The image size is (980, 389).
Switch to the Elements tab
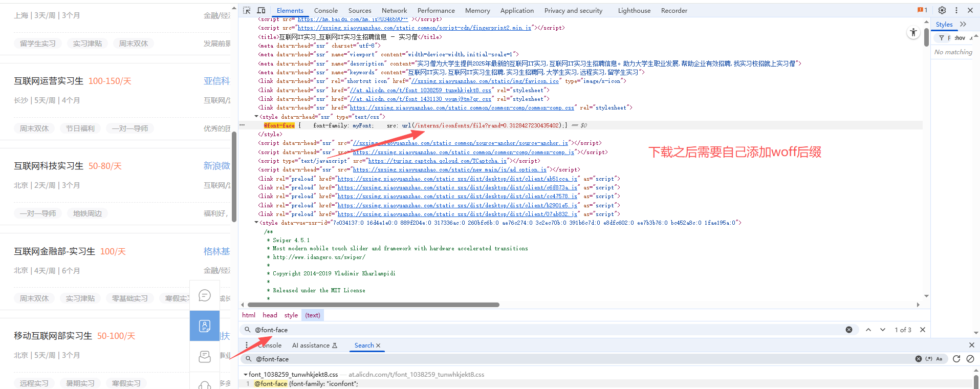(290, 10)
